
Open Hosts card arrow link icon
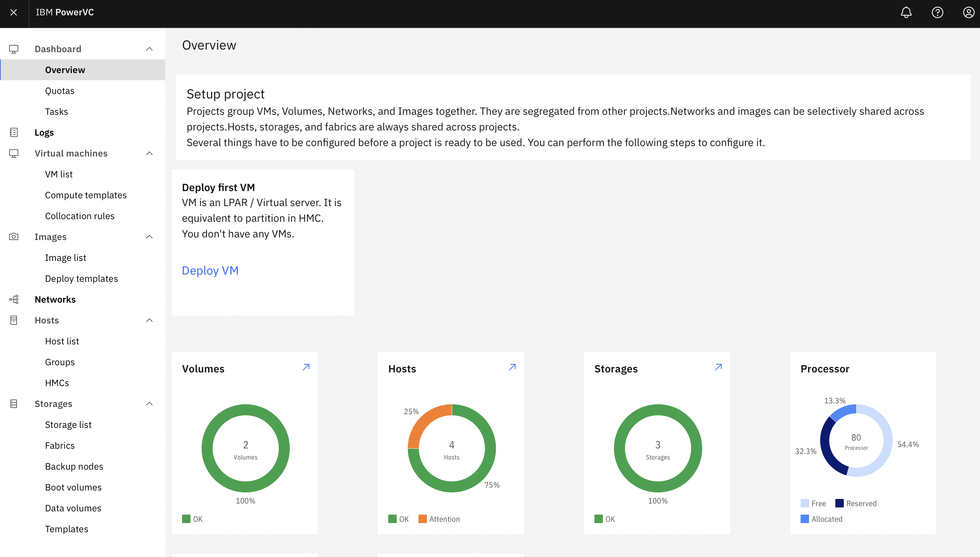pyautogui.click(x=512, y=367)
